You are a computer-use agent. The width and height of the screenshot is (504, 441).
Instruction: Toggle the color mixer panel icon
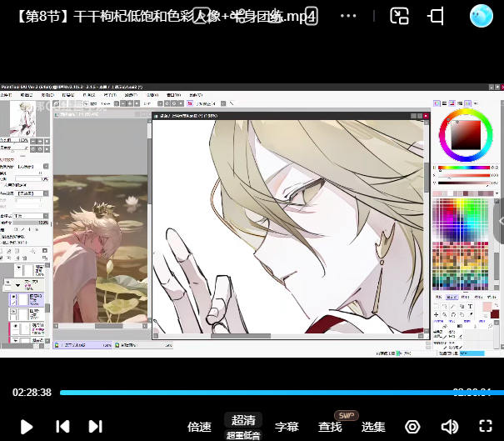(x=460, y=103)
